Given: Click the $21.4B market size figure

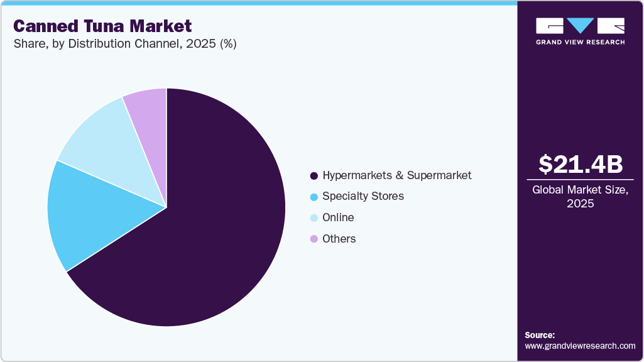Looking at the screenshot, I should tap(580, 165).
